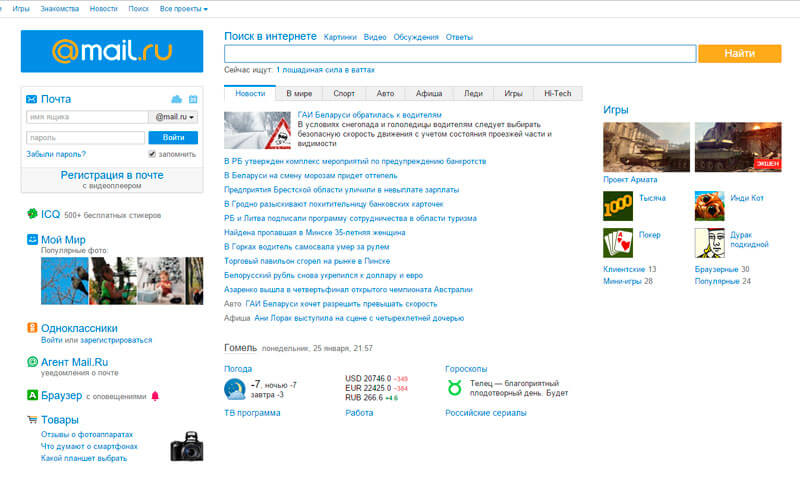Screen dimensions: 800x490
Task: Open the Браузерные 30 games link
Action: [722, 269]
